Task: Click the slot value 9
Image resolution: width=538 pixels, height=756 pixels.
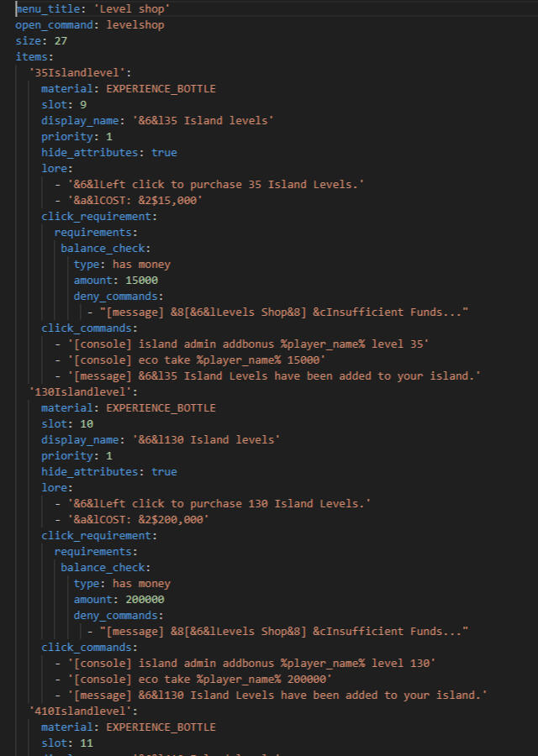Action: click(83, 104)
